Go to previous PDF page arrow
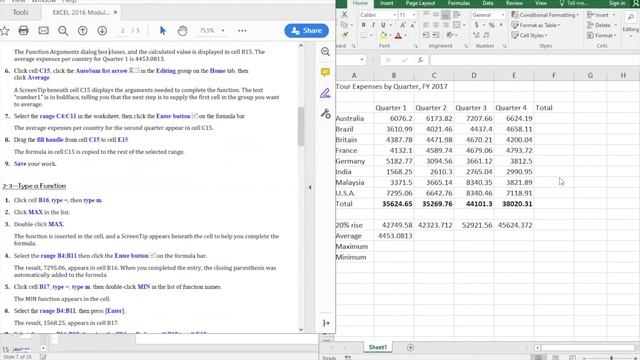 point(82,31)
